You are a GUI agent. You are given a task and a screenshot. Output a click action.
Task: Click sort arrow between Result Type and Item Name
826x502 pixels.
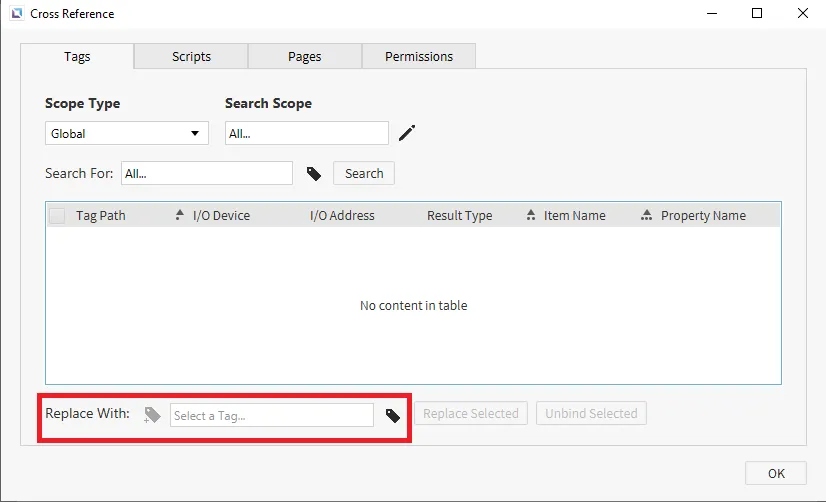(x=531, y=215)
